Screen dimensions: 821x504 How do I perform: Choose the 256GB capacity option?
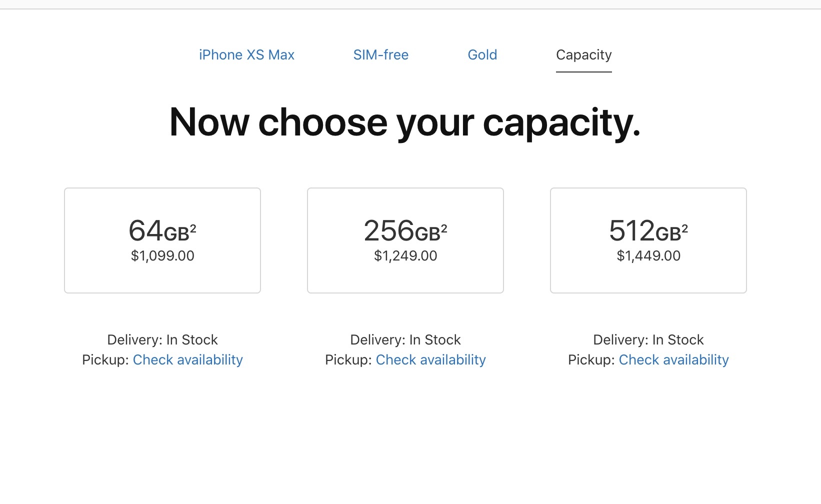point(405,240)
